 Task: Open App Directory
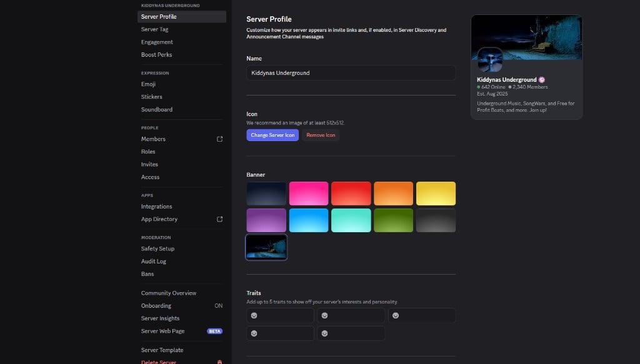159,219
